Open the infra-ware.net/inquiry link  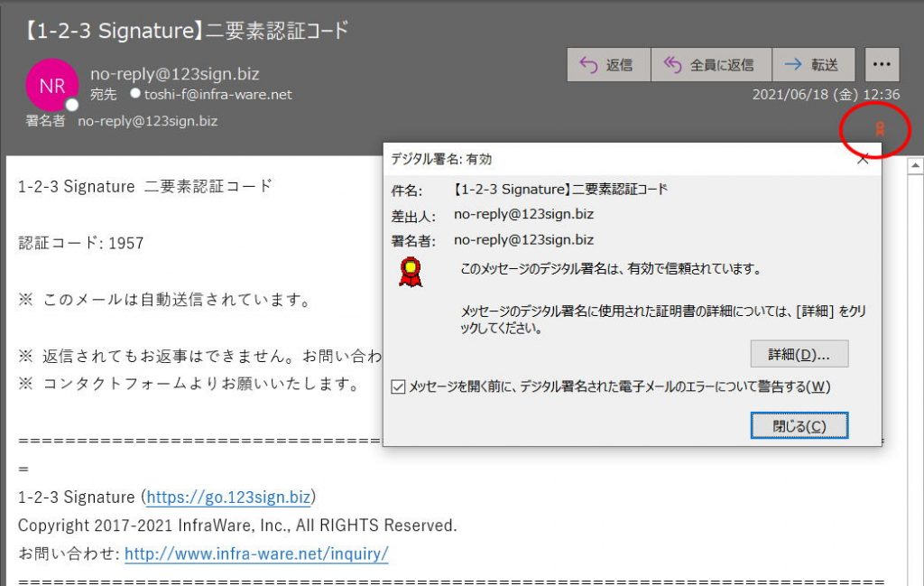point(256,553)
